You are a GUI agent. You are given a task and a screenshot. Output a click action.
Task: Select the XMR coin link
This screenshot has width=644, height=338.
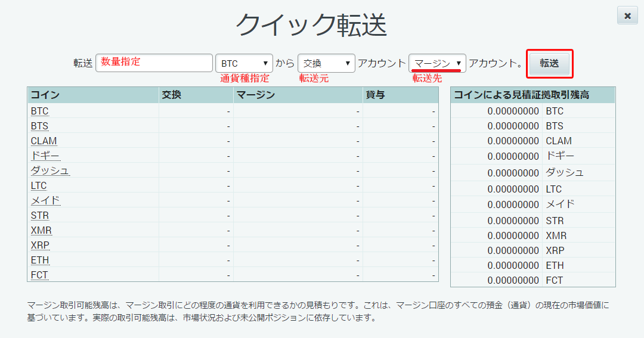coord(41,231)
